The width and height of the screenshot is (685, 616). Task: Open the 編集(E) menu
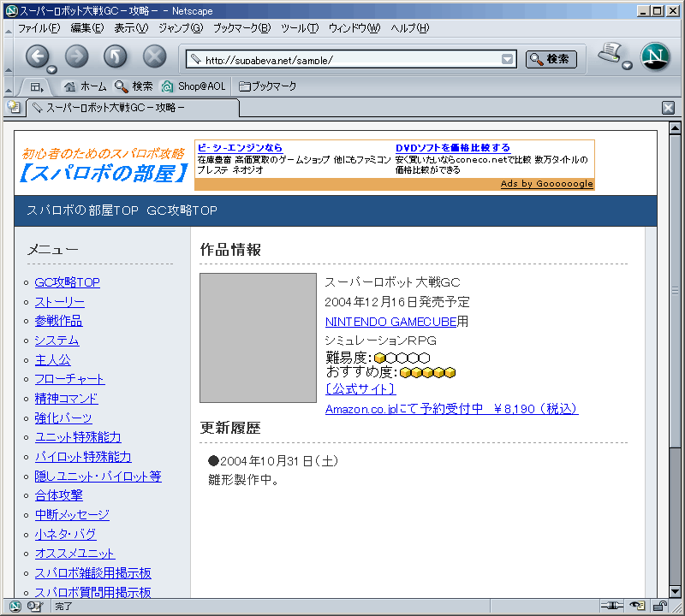87,28
